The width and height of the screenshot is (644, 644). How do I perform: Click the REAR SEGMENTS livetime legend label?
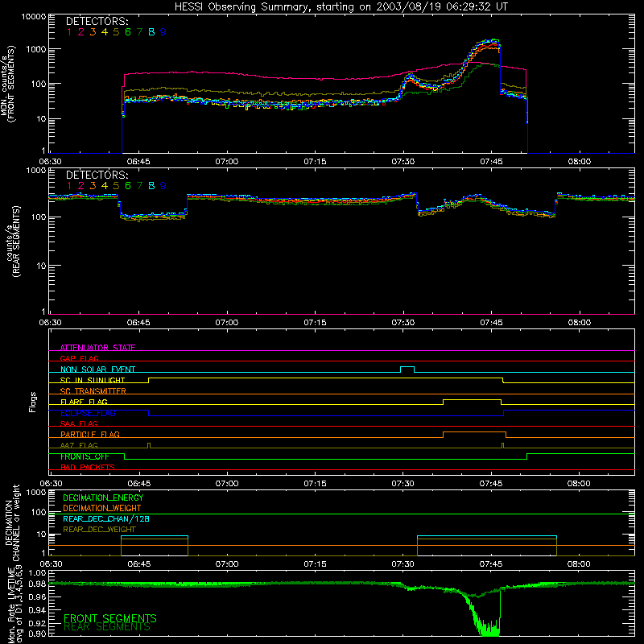(107, 627)
